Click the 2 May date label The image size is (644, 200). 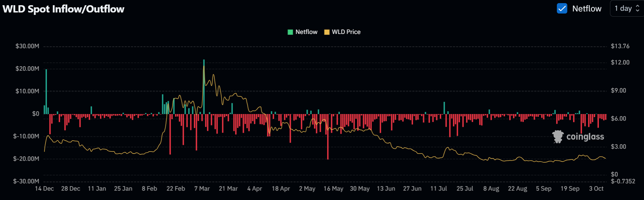[x=307, y=189]
